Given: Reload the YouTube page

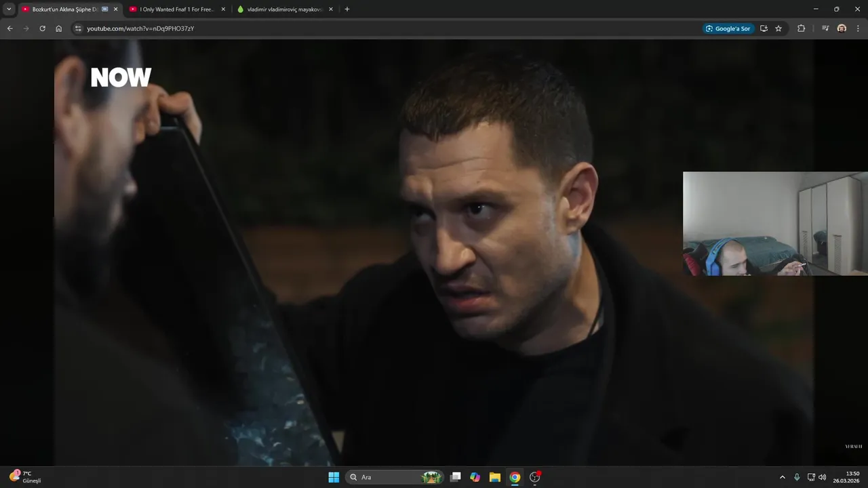Looking at the screenshot, I should [x=43, y=28].
